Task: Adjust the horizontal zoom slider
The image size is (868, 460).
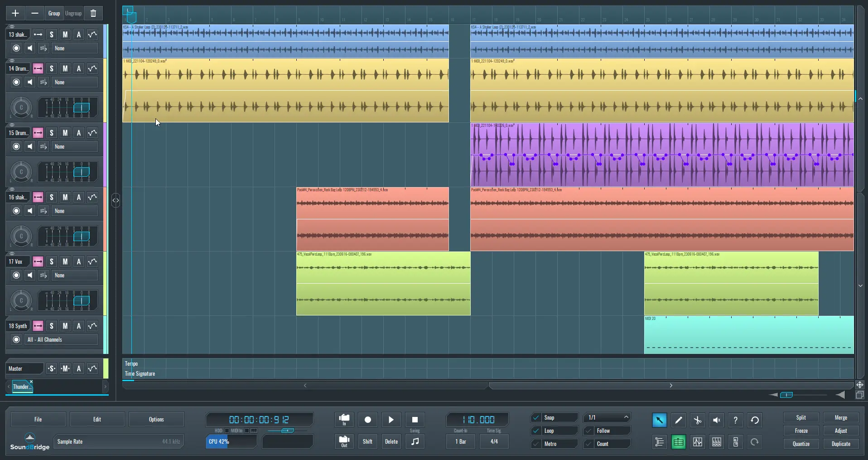Action: pos(787,395)
